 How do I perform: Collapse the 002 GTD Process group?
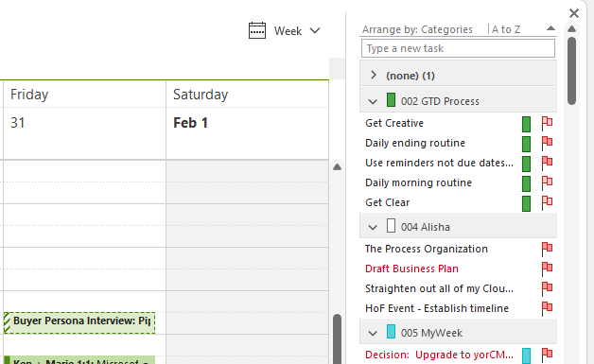[373, 101]
